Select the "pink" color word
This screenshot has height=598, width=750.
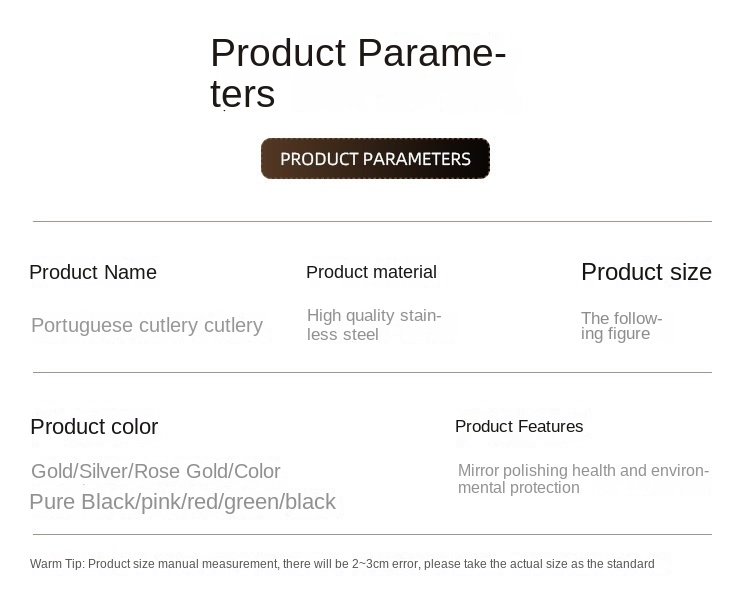point(163,502)
